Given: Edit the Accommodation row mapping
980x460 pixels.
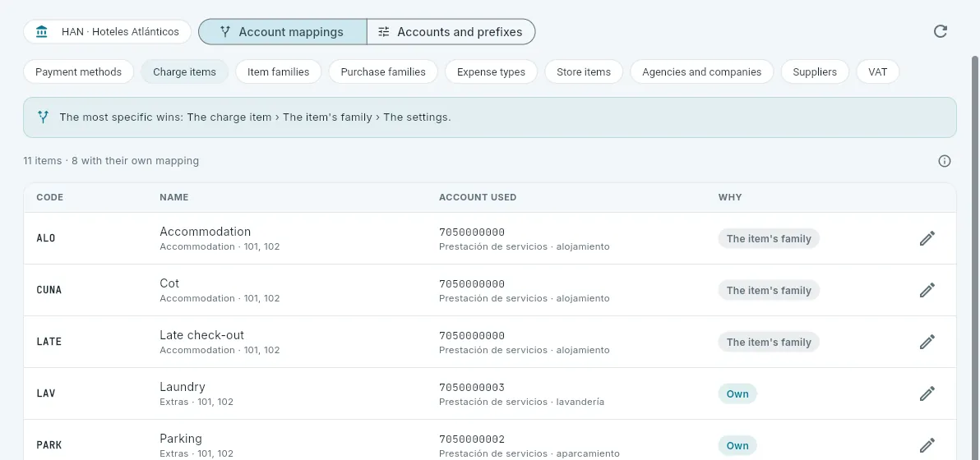Looking at the screenshot, I should 927,238.
